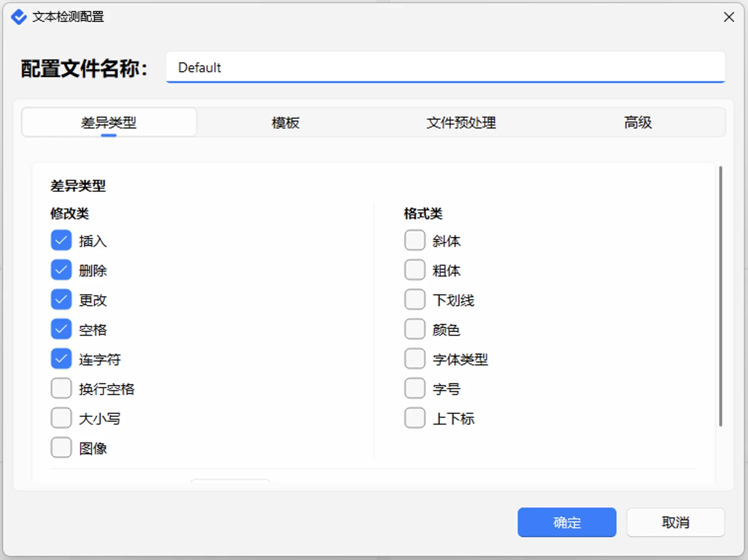Open the 模板 tab
Viewport: 748px width, 560px height.
(286, 122)
